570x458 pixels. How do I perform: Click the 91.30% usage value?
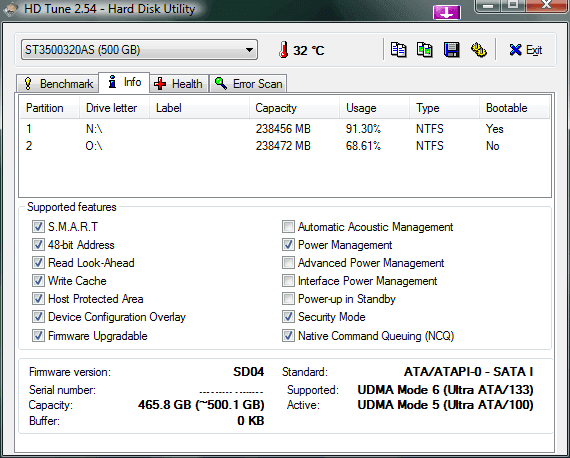[x=363, y=129]
